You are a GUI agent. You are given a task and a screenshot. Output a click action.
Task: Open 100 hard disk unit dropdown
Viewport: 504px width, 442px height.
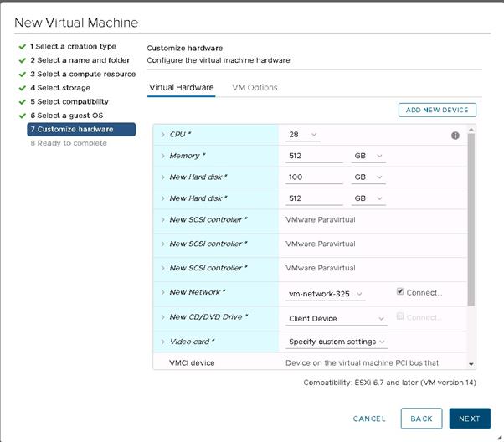tap(368, 177)
